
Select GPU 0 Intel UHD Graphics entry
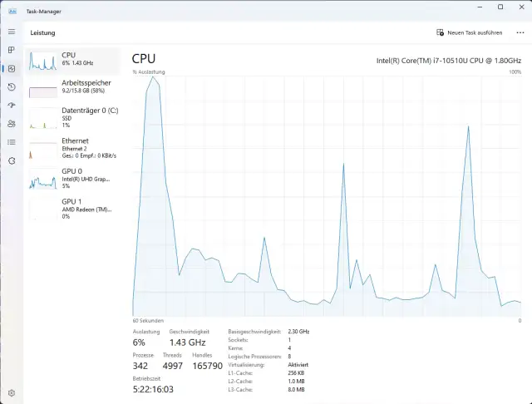tap(72, 179)
